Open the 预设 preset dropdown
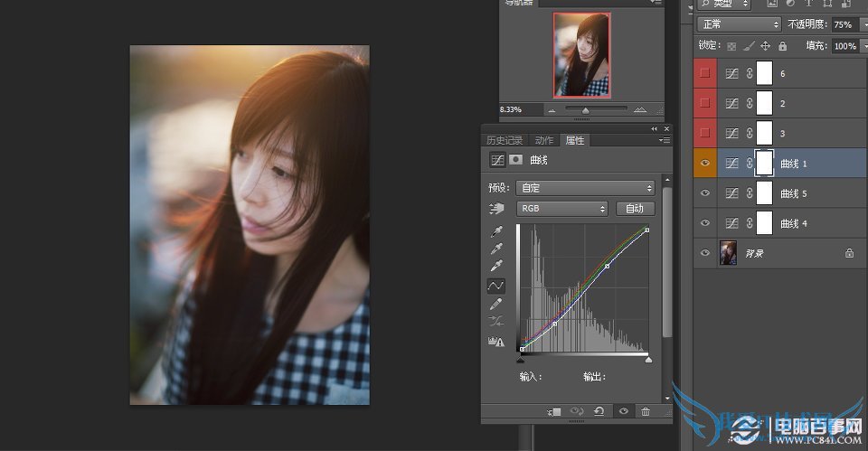The image size is (868, 451). (584, 188)
